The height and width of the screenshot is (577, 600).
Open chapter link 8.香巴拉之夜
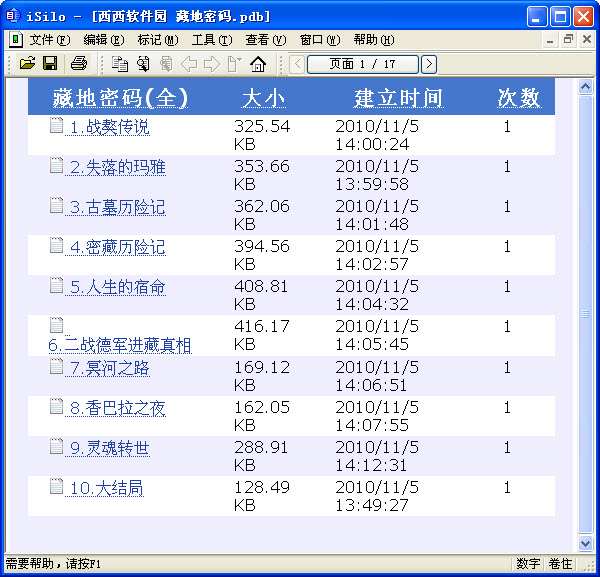(117, 408)
